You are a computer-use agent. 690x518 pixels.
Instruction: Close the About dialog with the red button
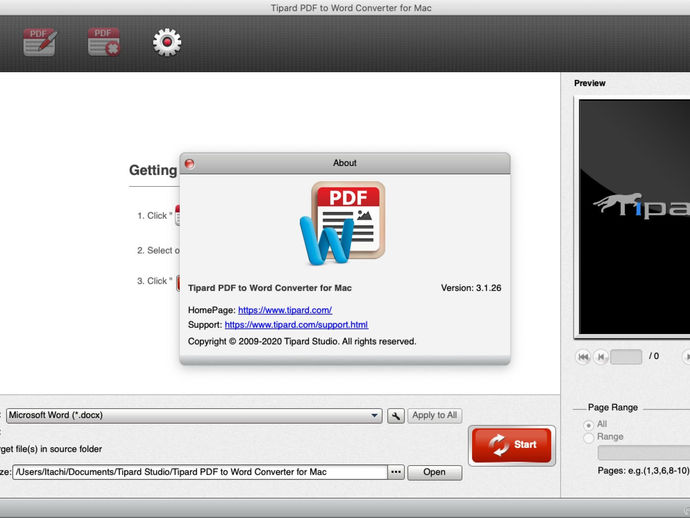click(190, 164)
